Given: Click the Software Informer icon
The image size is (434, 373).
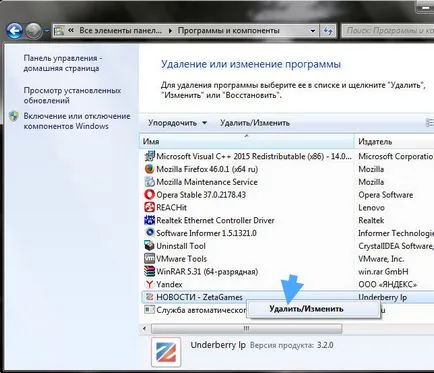Looking at the screenshot, I should [x=149, y=233].
